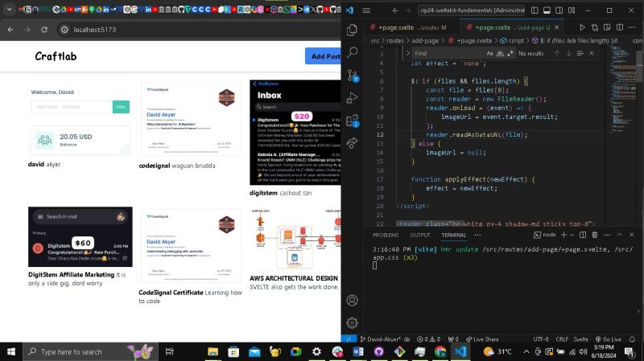Viewport: 644px width, 361px height.
Task: Open DigitStem Affiliate Marketing post thumbnail
Action: point(80,236)
